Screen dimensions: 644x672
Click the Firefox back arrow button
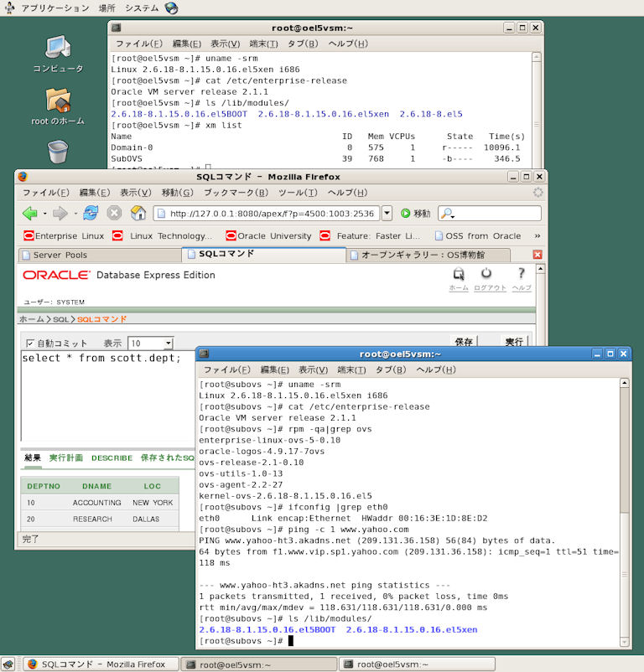pyautogui.click(x=30, y=213)
